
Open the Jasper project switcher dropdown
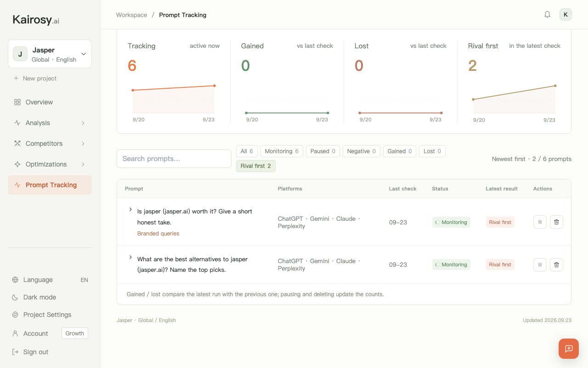tap(50, 54)
